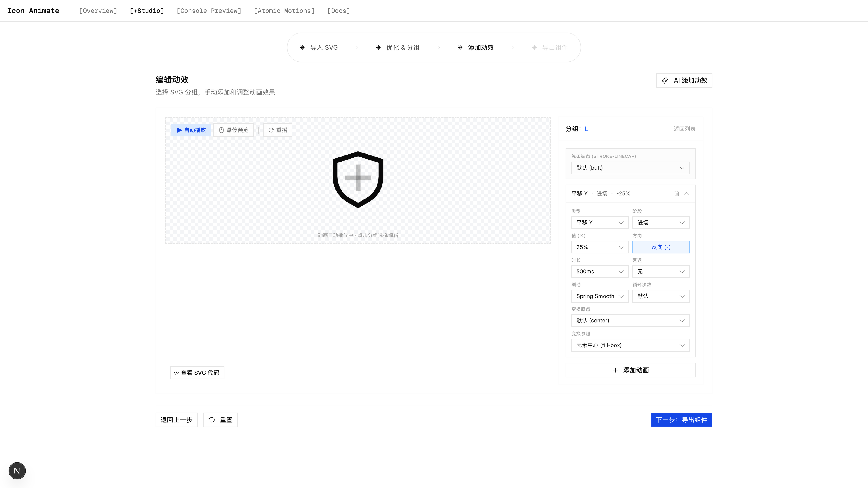Click the 动画自动播放中 hint text
Viewport: 868px width, 488px height.
click(x=358, y=235)
